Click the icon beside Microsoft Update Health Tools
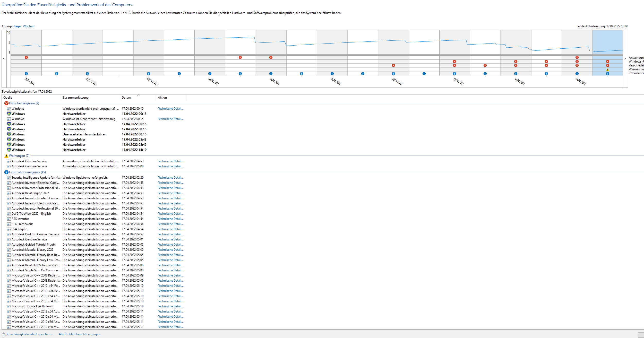Screen dimensions: 644x338 (9, 306)
